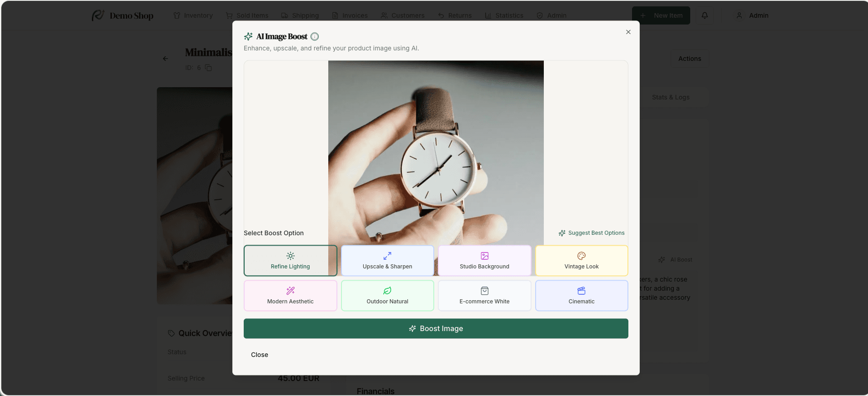Screen dimensions: 868x396
Task: Click the green Boost Image button
Action: pyautogui.click(x=436, y=328)
